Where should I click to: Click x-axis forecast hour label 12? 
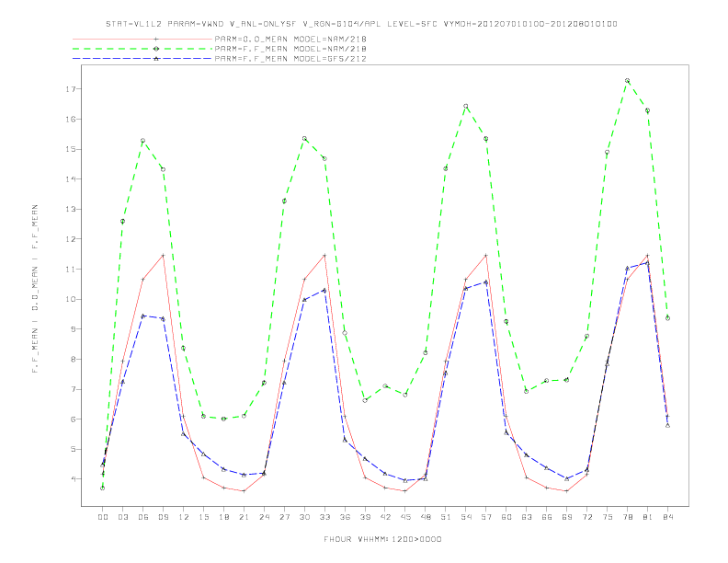click(184, 517)
